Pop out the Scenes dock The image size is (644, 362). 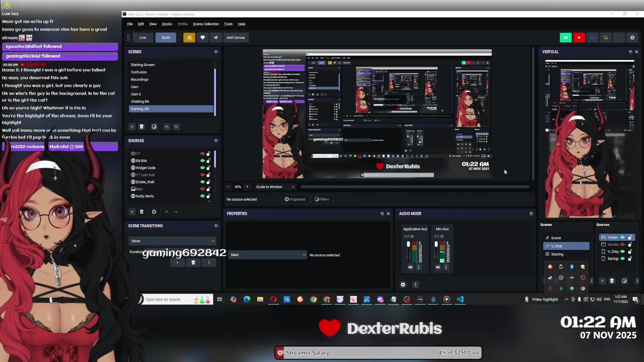coord(216,52)
